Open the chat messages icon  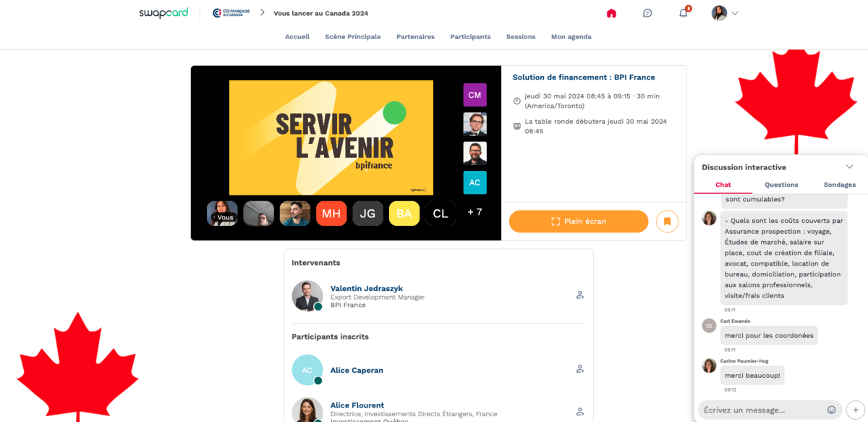tap(647, 13)
